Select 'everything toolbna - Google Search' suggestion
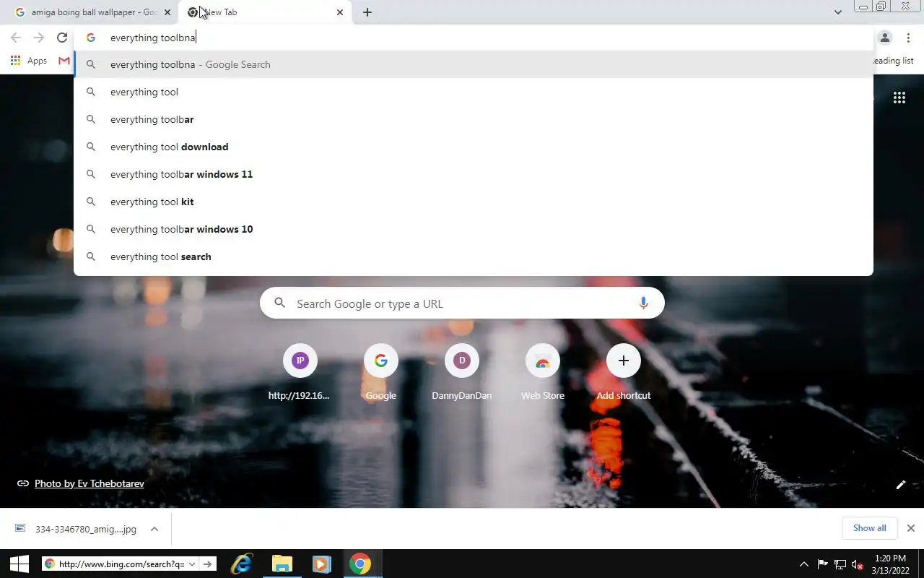 (x=474, y=64)
